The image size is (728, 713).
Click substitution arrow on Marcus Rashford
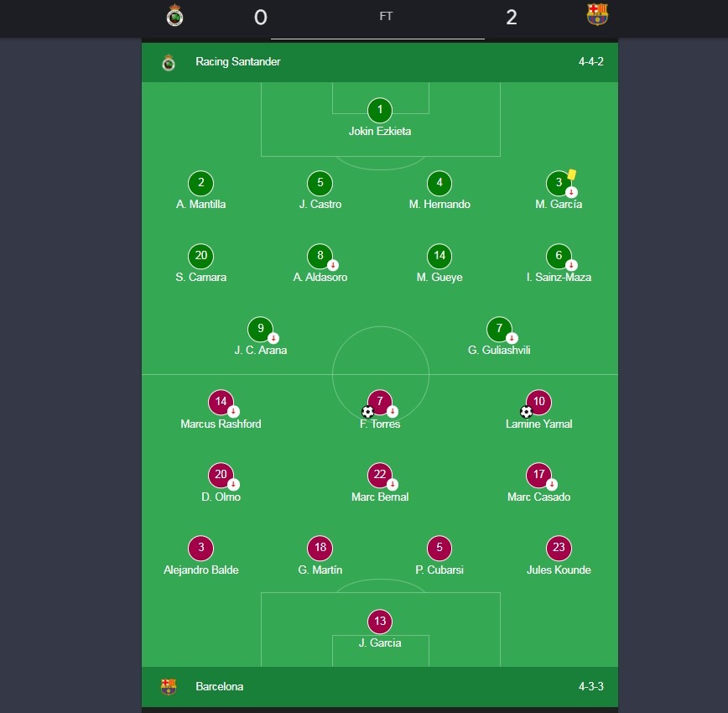pyautogui.click(x=233, y=412)
